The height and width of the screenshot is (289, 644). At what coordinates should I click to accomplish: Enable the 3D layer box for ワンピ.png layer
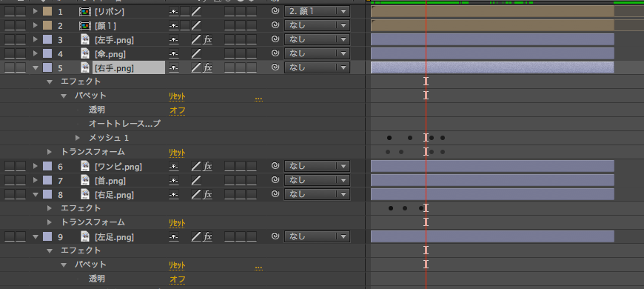coord(252,166)
